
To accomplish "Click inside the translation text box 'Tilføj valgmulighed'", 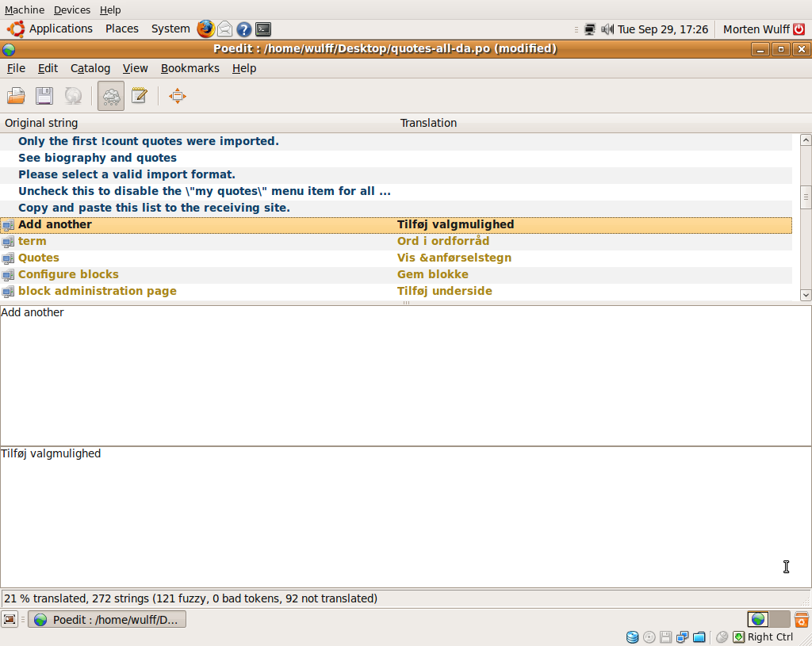I will (x=405, y=517).
